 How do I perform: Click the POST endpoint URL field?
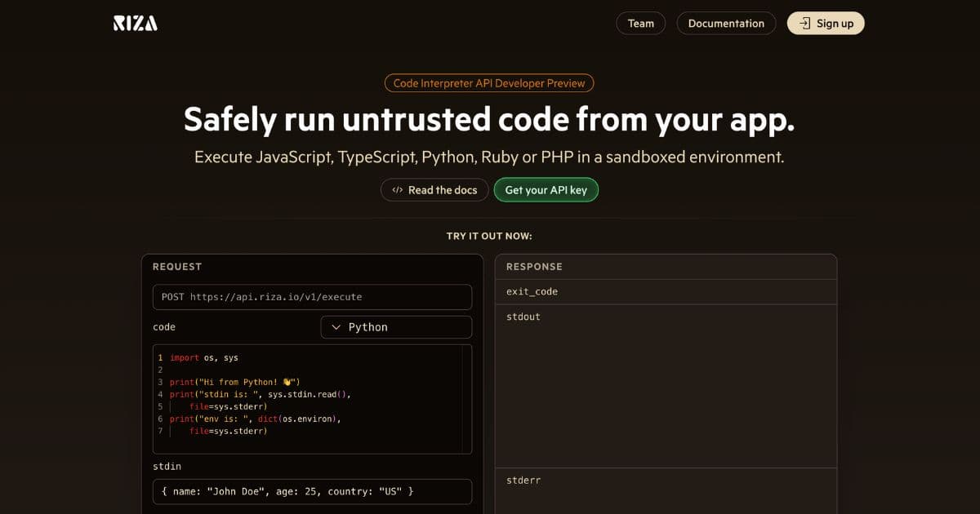point(312,297)
